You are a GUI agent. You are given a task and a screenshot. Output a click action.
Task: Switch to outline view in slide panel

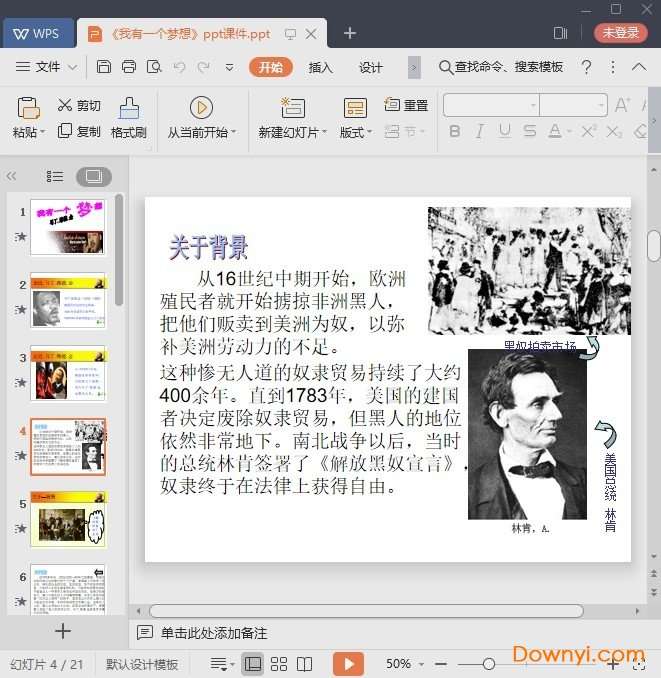[x=55, y=176]
